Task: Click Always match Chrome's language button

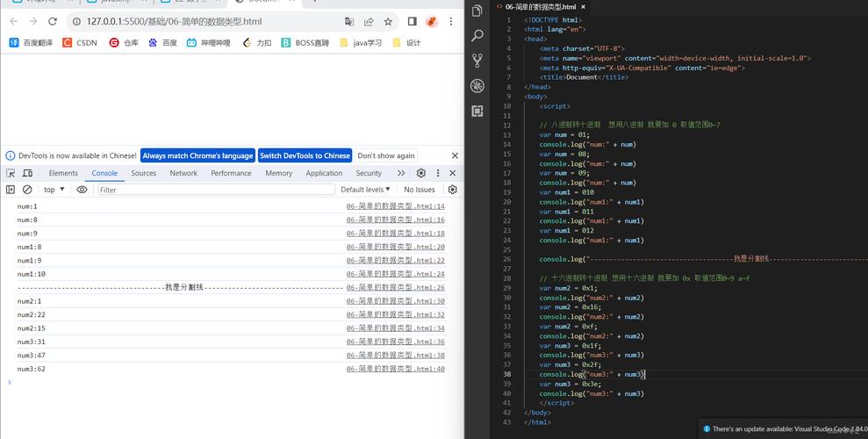Action: click(x=197, y=155)
